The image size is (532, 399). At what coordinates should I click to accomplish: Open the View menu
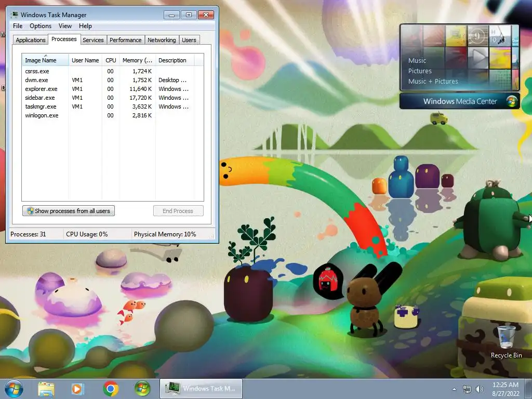point(65,26)
